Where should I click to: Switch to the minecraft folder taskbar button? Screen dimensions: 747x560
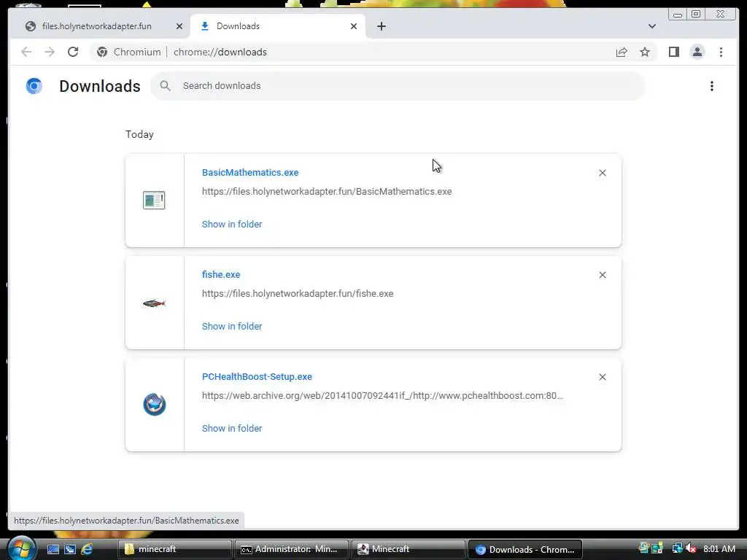(x=175, y=549)
